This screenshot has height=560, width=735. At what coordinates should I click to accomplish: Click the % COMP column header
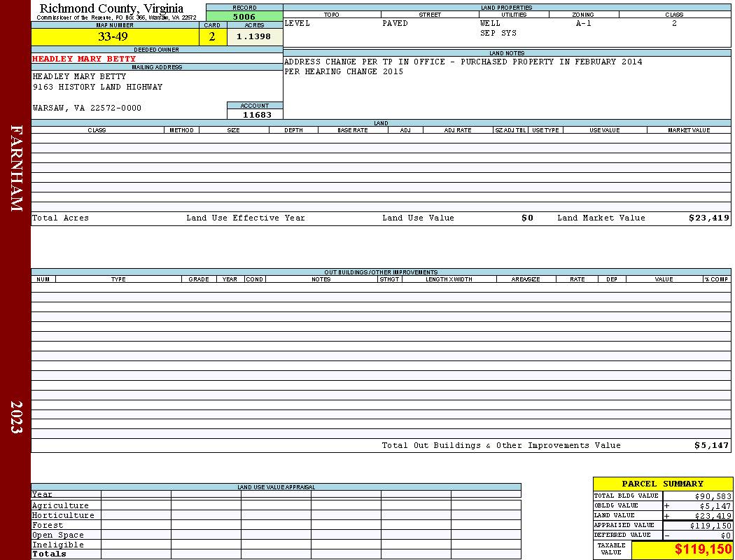[x=717, y=279]
